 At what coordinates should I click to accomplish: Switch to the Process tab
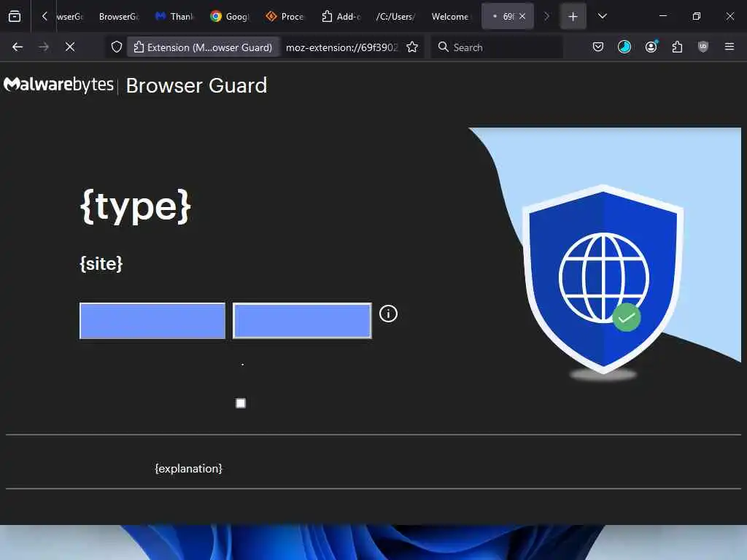coord(285,16)
